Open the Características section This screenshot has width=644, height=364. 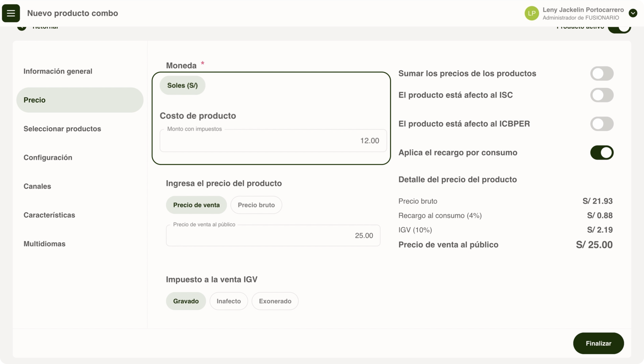(x=49, y=215)
